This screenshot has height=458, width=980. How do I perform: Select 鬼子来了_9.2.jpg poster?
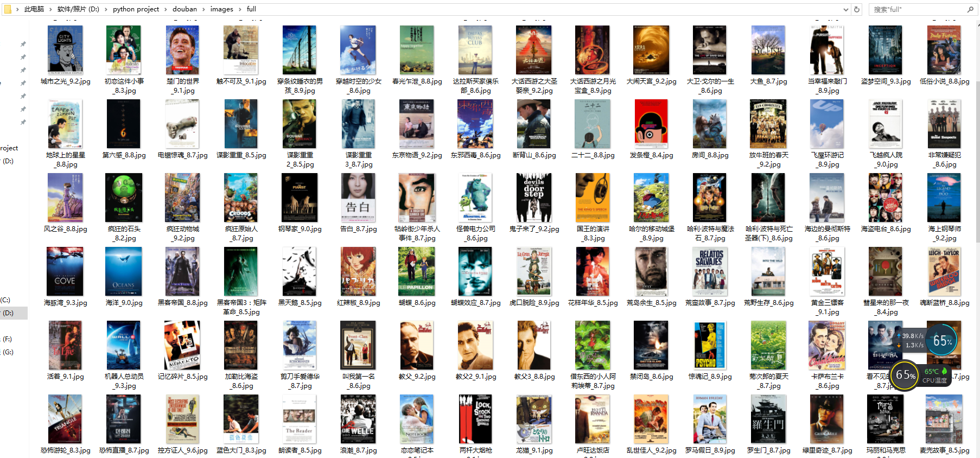(534, 198)
